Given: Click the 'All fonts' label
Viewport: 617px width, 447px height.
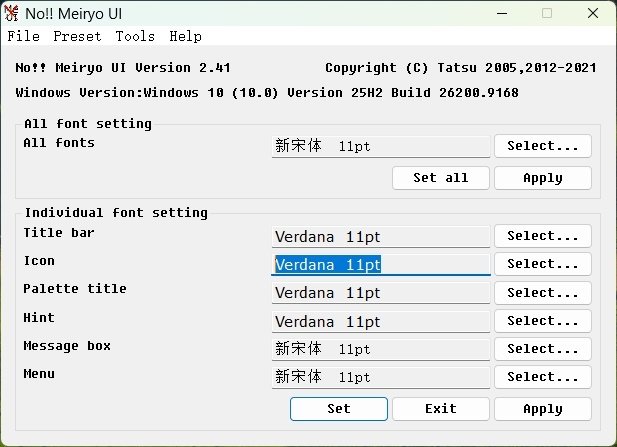Looking at the screenshot, I should [59, 143].
